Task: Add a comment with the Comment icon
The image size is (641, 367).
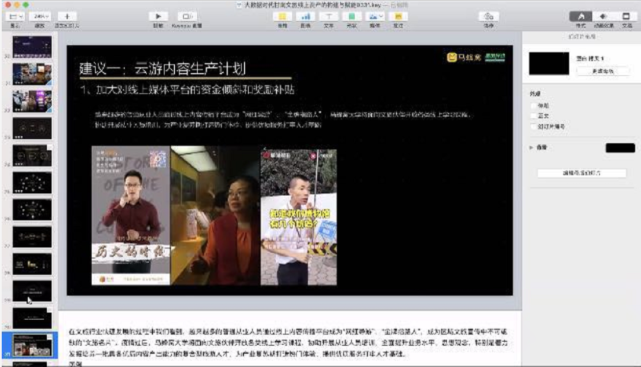Action: click(398, 16)
